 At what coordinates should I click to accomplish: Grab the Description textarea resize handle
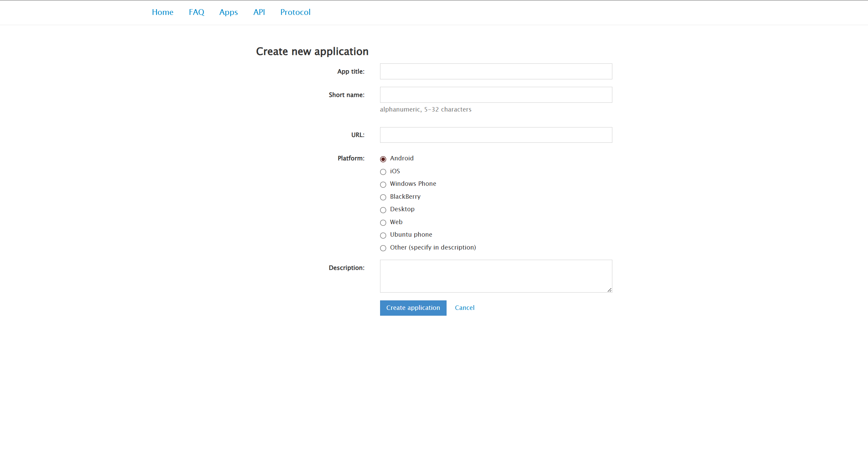click(609, 290)
